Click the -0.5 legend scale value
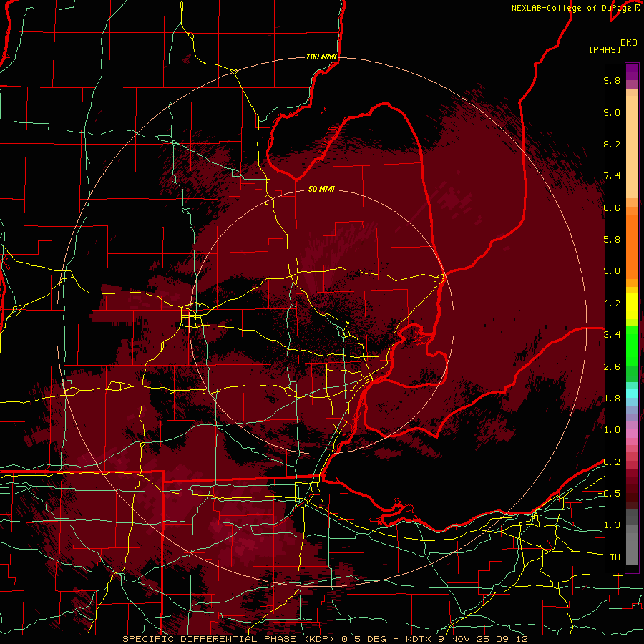This screenshot has height=644, width=644. pos(609,494)
